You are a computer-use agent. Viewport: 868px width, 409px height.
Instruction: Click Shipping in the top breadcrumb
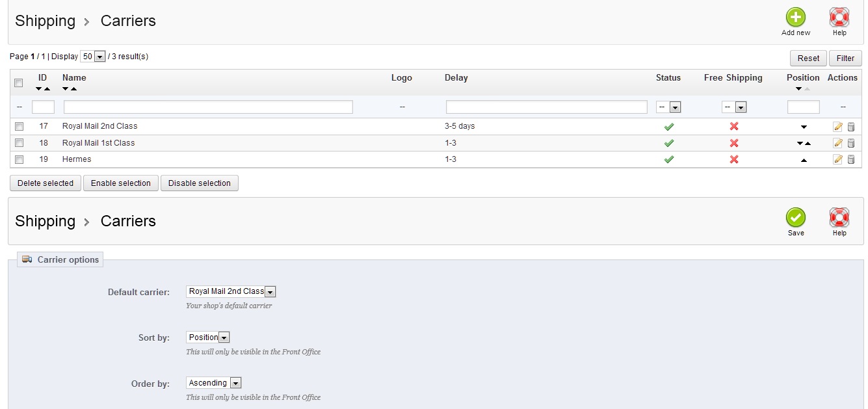pyautogui.click(x=45, y=21)
